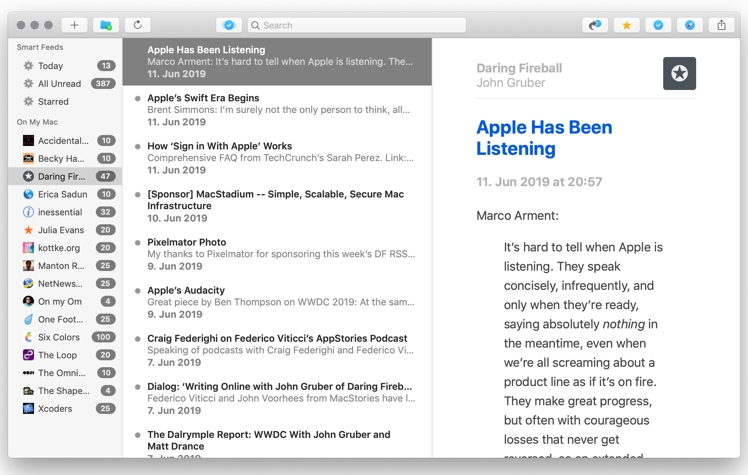Image resolution: width=748 pixels, height=475 pixels.
Task: Show the Starred smart feed
Action: (53, 101)
